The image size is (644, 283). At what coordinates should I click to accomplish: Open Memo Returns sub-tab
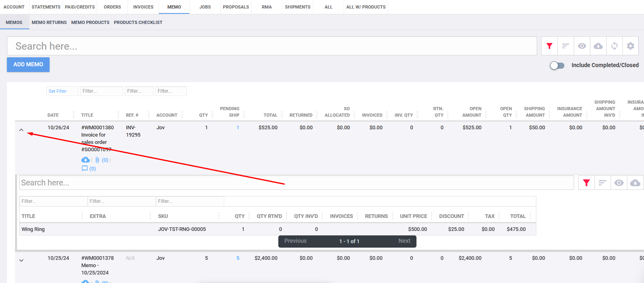coord(49,22)
